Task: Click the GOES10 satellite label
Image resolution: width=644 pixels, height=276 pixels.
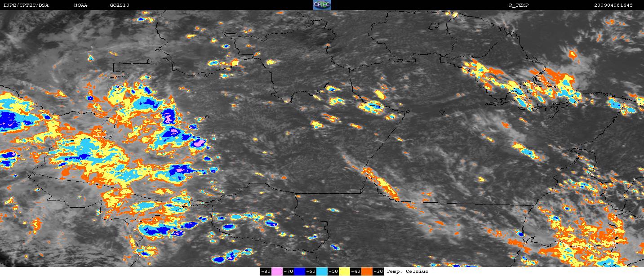Action: coord(120,5)
